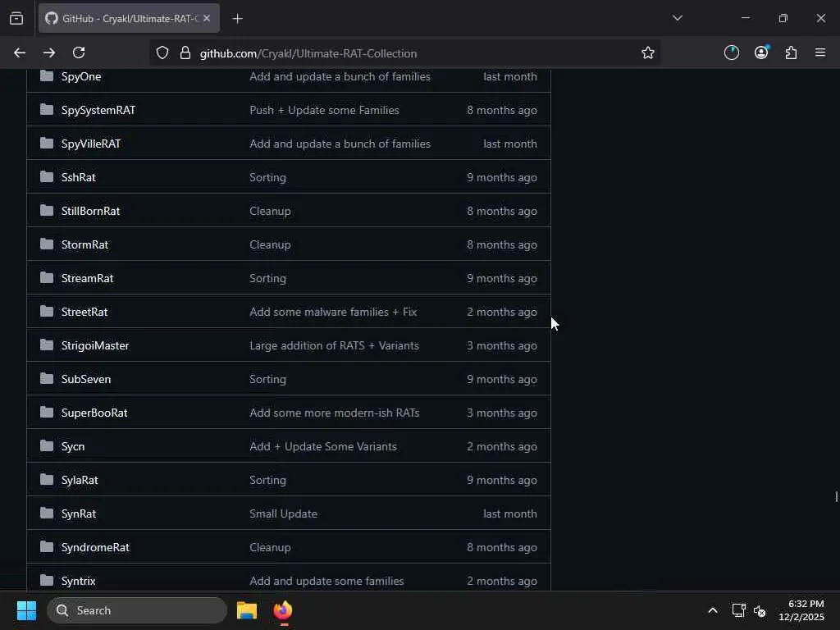Open the SshRat folder

[78, 177]
